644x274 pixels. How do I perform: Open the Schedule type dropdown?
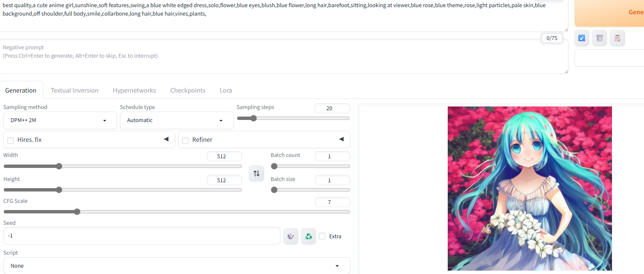(x=176, y=120)
